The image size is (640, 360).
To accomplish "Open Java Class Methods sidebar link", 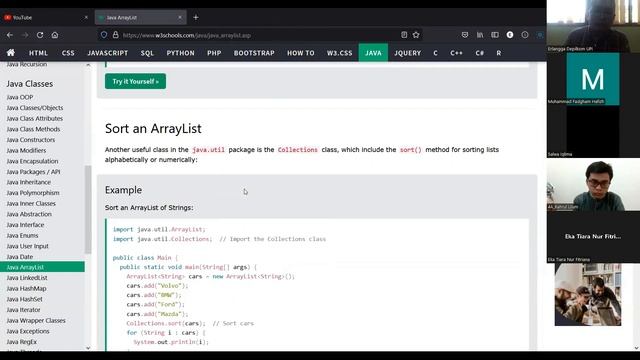I will pyautogui.click(x=33, y=129).
